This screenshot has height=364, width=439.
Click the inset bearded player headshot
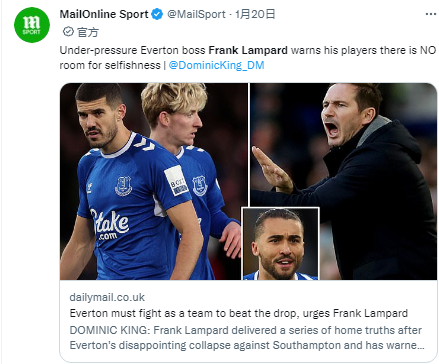click(280, 243)
